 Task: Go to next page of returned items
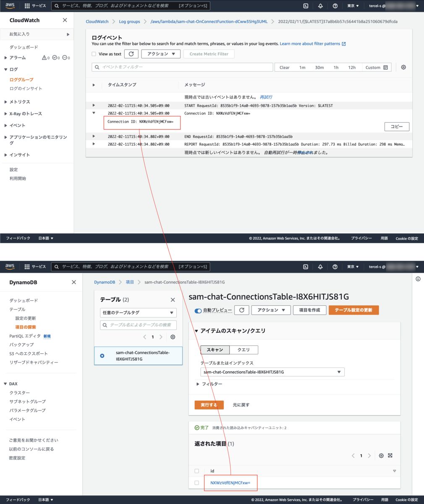pyautogui.click(x=369, y=456)
